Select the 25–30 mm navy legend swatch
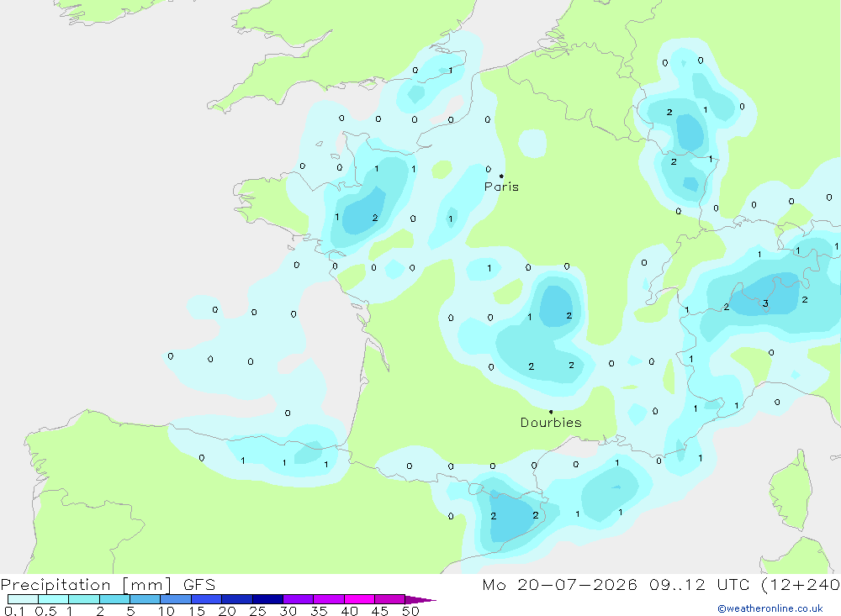Viewport: 841px width, 616px height. (x=267, y=599)
